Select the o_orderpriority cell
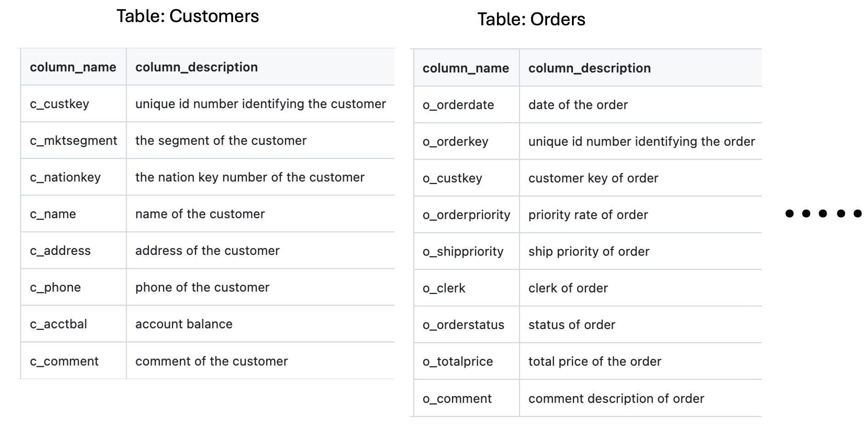This screenshot has width=868, height=427. pyautogui.click(x=466, y=215)
